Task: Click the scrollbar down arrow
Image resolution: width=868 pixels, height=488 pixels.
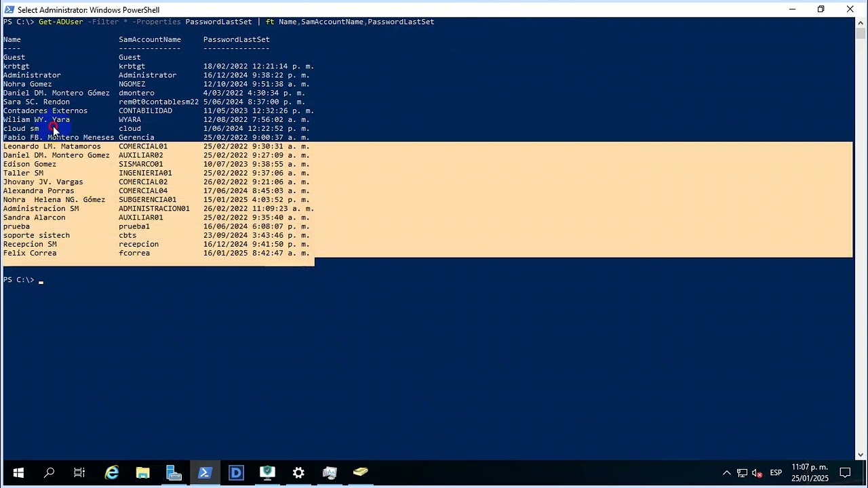Action: click(860, 455)
